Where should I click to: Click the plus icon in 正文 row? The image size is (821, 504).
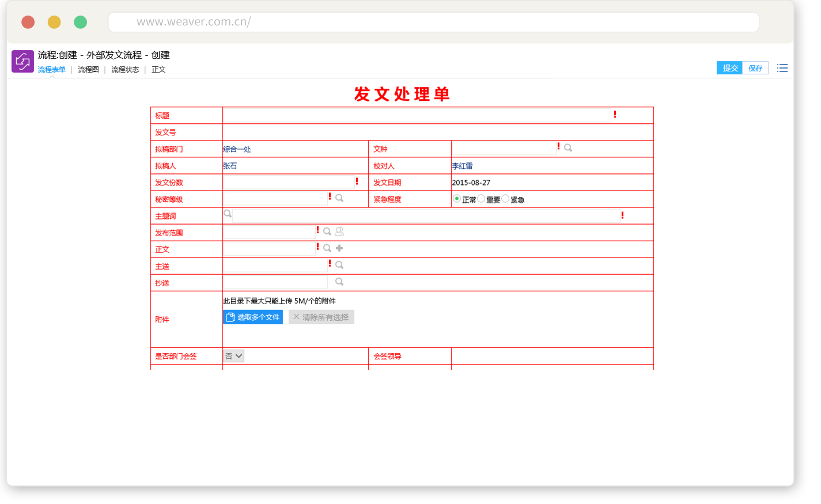click(x=339, y=248)
